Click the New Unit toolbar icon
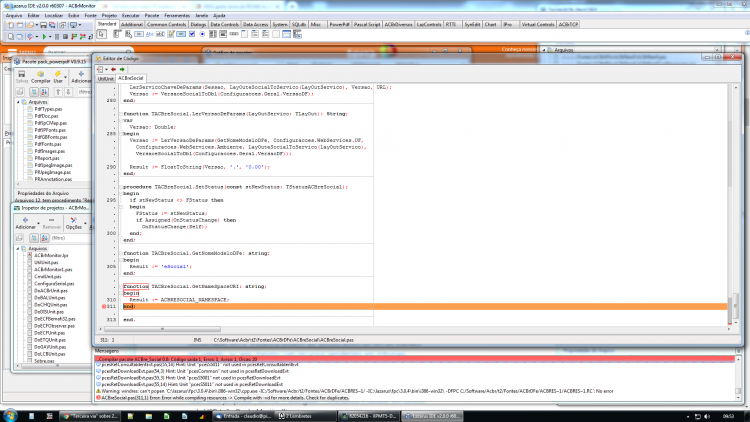The width and height of the screenshot is (750, 422). tap(11, 25)
